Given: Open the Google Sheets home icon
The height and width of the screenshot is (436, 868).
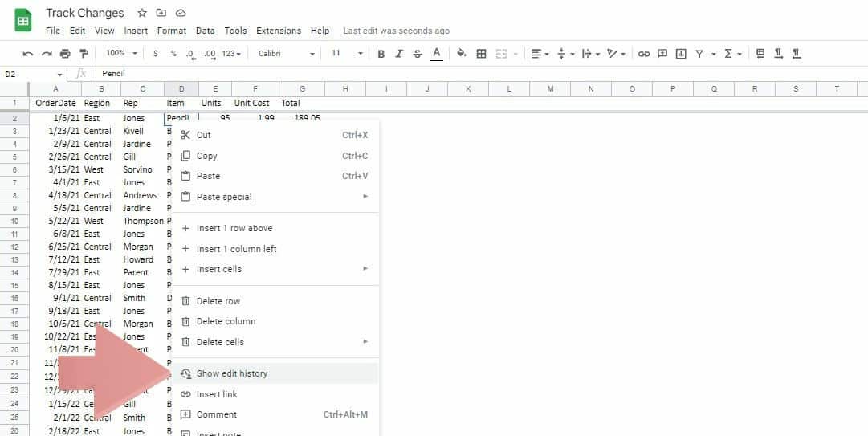Looking at the screenshot, I should (x=23, y=21).
